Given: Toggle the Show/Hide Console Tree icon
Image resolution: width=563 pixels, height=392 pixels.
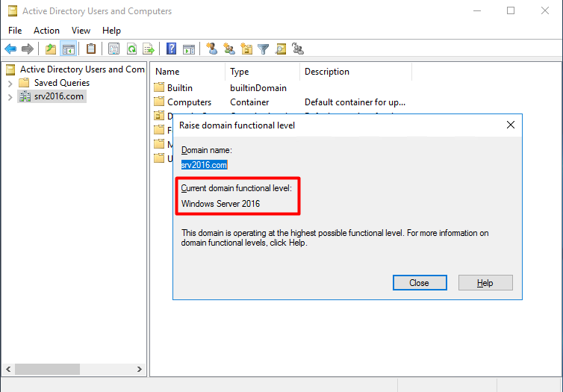Looking at the screenshot, I should pos(68,49).
